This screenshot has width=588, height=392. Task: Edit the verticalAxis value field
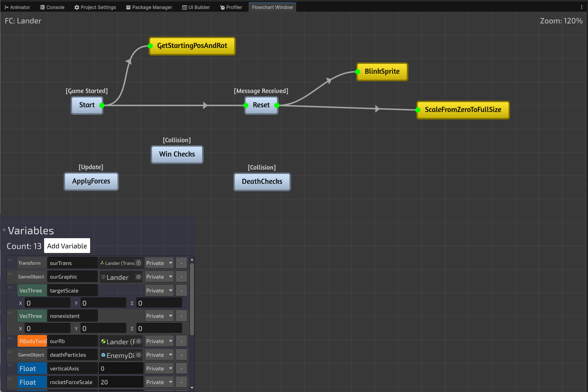[121, 369]
